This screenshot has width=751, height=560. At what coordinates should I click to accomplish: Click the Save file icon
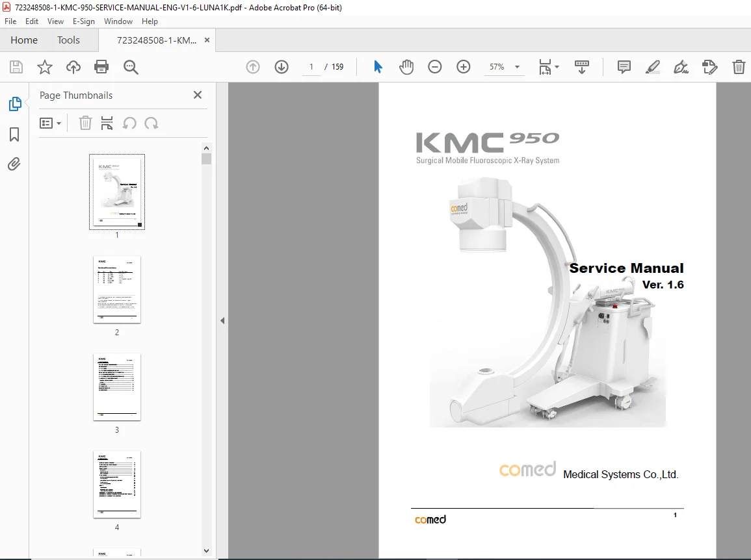(x=16, y=67)
